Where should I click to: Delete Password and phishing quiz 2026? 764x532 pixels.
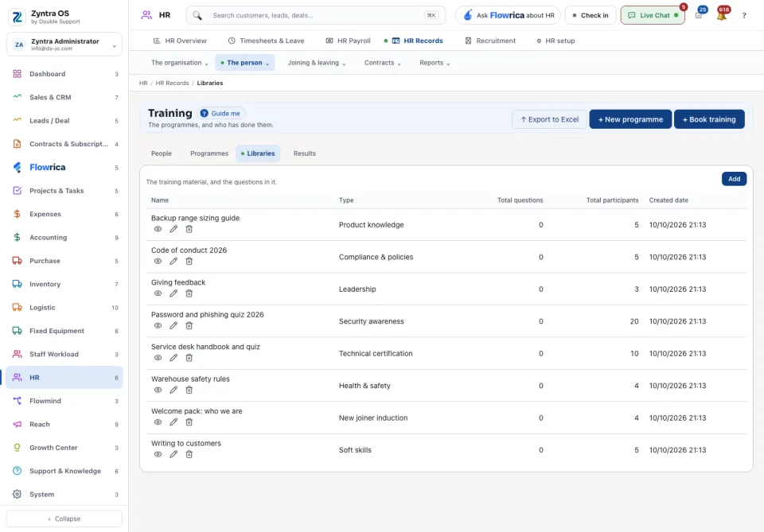click(x=189, y=325)
